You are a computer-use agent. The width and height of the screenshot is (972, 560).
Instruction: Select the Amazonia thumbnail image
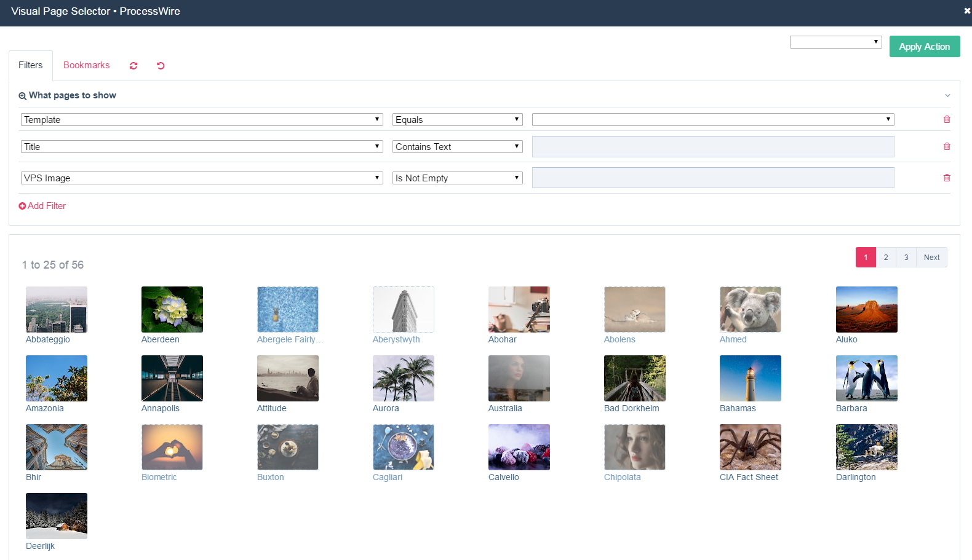coord(57,378)
